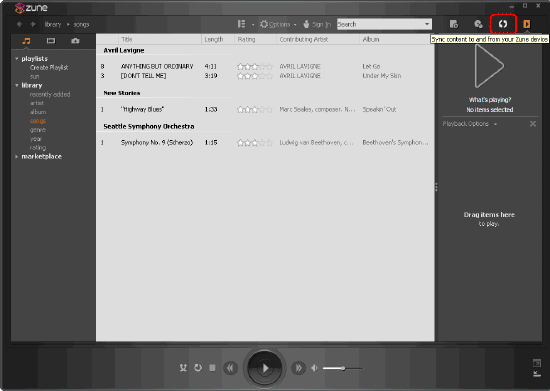Select the music notes library tab

click(x=26, y=41)
